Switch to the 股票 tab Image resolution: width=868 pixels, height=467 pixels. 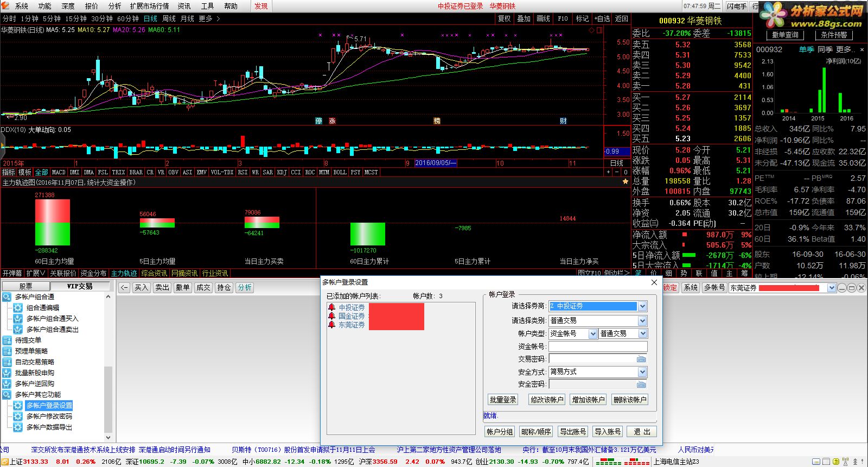click(x=25, y=286)
